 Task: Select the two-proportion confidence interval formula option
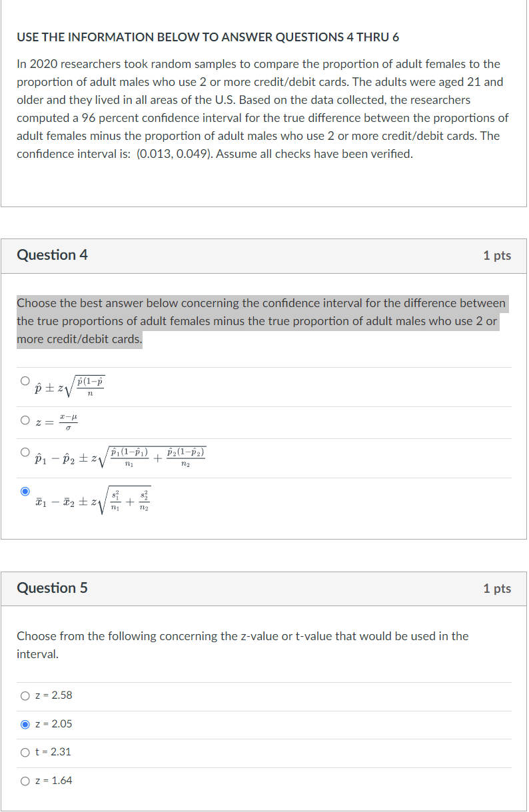(25, 452)
